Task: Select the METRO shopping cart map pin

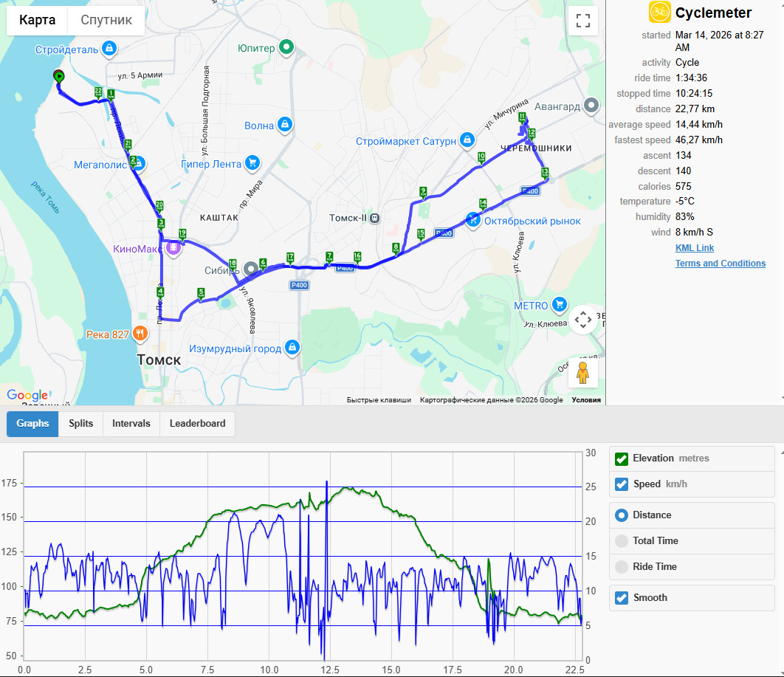Action: coord(560,304)
